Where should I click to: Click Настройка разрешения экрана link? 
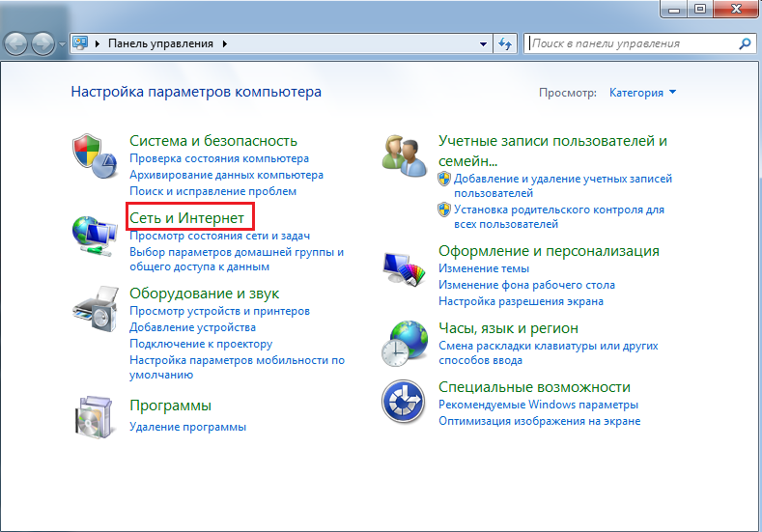tap(521, 301)
